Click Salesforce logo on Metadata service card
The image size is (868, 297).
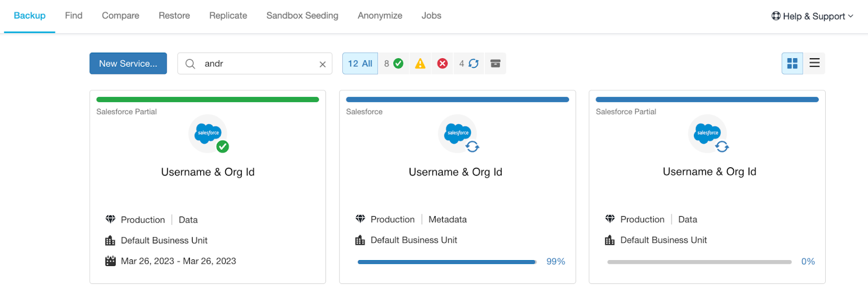coord(458,134)
